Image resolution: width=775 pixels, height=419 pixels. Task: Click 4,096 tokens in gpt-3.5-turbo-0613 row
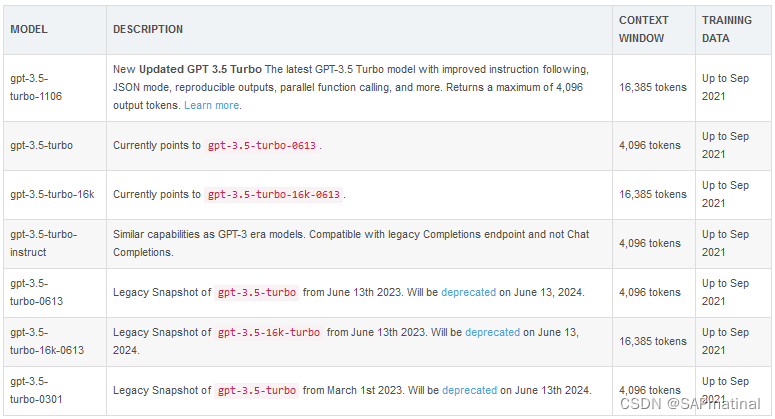pyautogui.click(x=650, y=292)
